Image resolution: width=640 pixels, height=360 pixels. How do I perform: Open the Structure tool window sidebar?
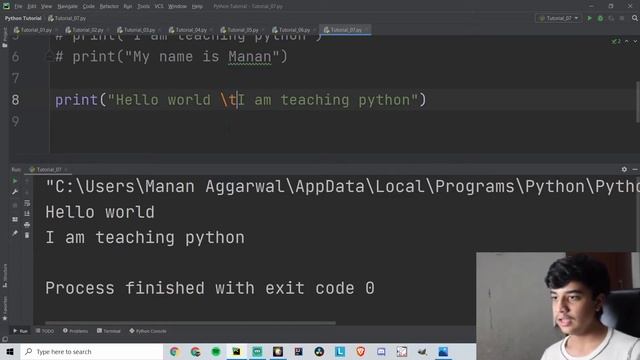point(5,276)
